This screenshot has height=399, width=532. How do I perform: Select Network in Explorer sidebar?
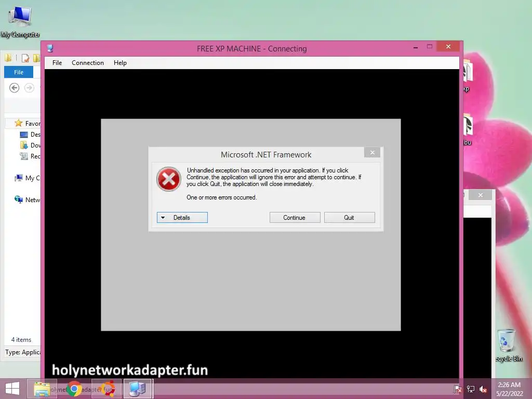(27, 199)
